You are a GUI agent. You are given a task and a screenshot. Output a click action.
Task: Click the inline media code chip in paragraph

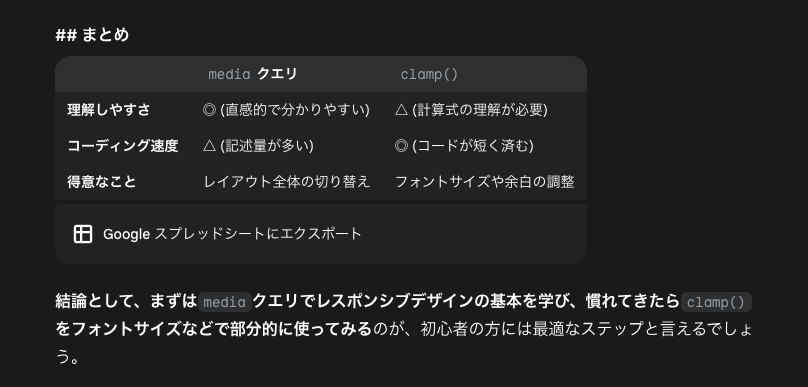(225, 302)
